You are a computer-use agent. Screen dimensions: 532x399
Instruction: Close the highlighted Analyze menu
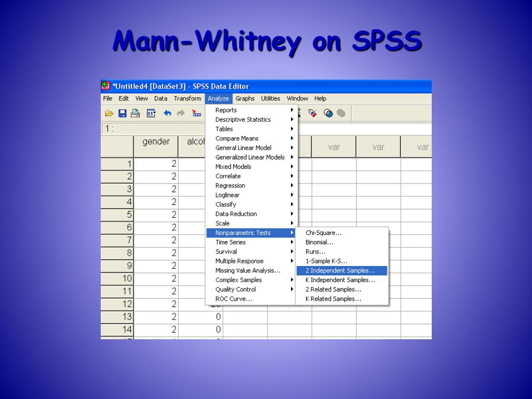(x=219, y=98)
